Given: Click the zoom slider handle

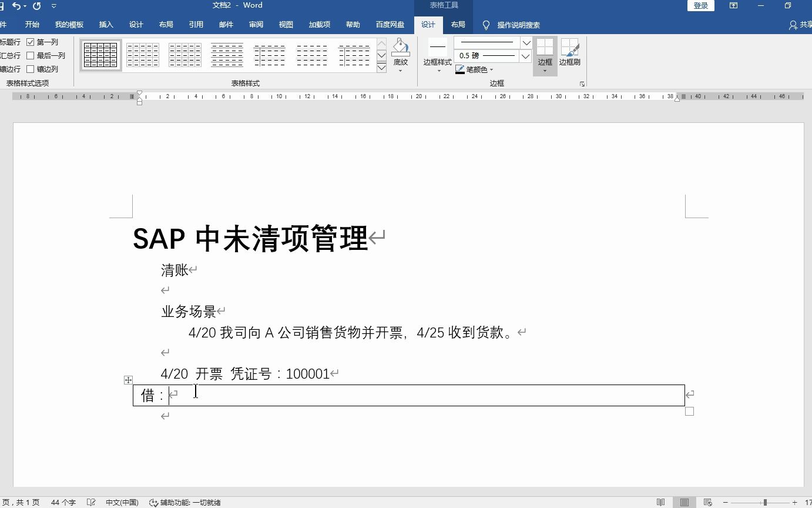Looking at the screenshot, I should [765, 503].
